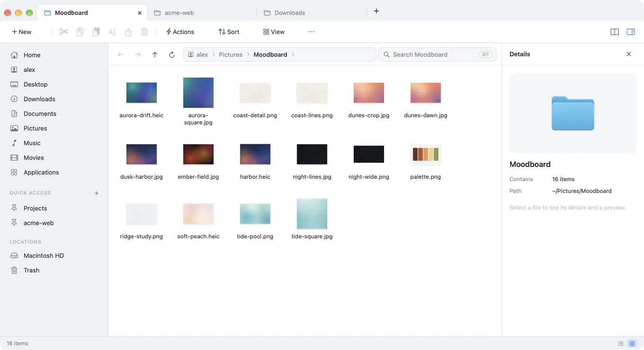The image size is (644, 350).
Task: Click the Pictures breadcrumb link
Action: point(231,54)
